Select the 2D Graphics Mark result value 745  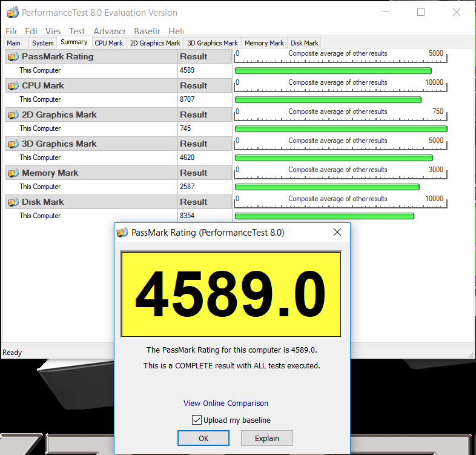pos(185,128)
